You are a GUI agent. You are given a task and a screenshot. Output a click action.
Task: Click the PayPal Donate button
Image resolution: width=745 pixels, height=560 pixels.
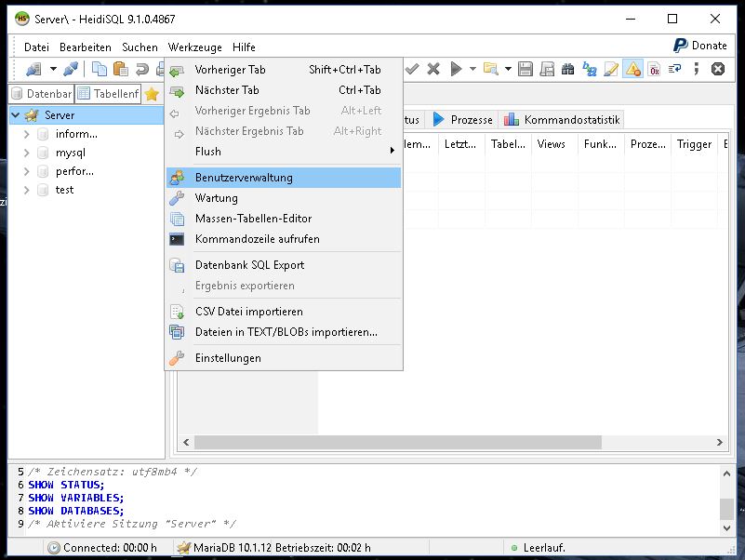700,46
